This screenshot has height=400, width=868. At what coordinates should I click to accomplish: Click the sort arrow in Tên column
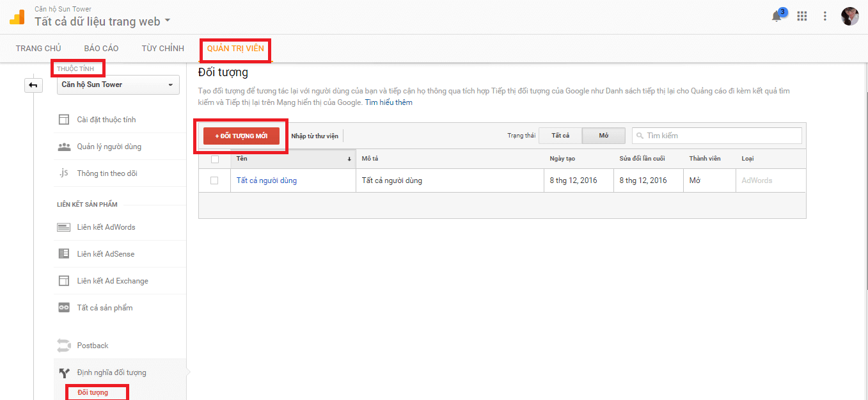[x=349, y=159]
